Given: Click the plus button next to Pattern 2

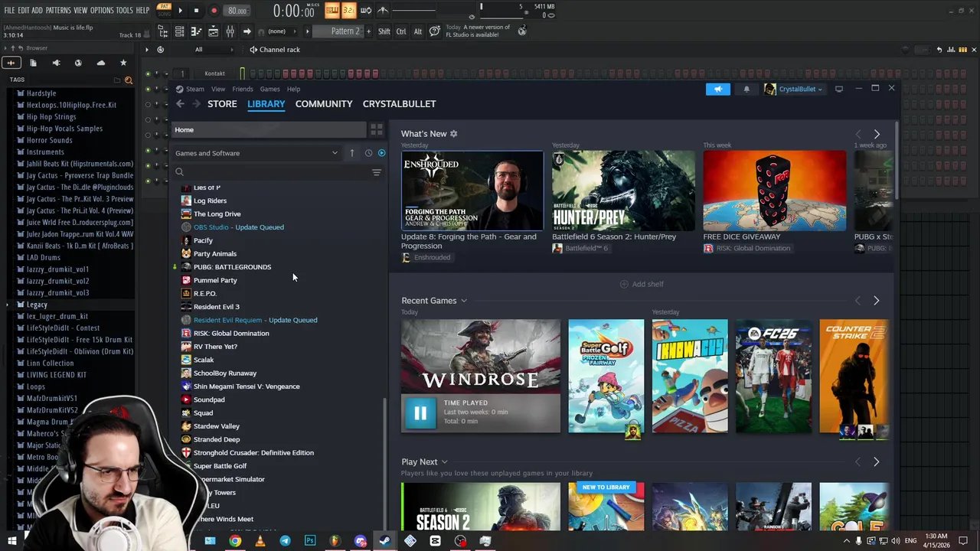Looking at the screenshot, I should [x=369, y=31].
